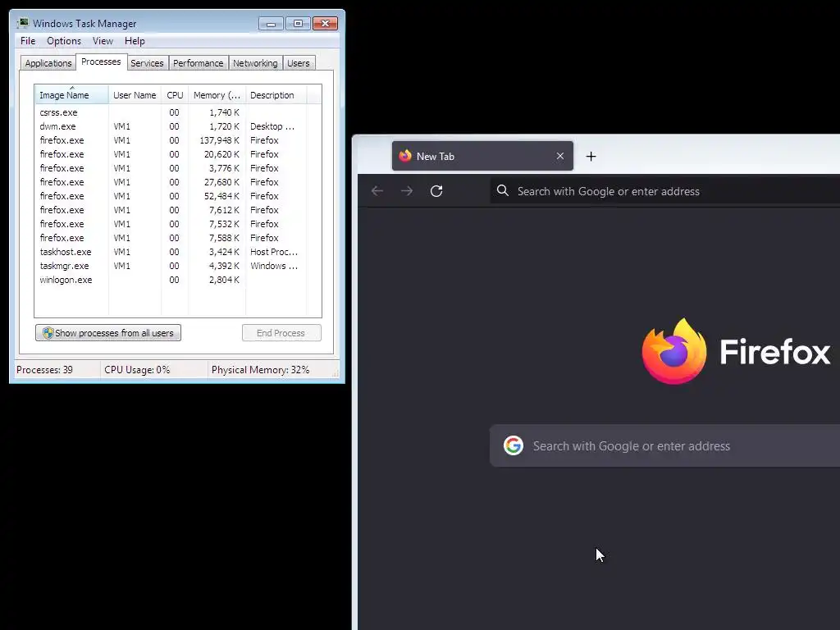Click the Firefox forward arrow
The height and width of the screenshot is (630, 840).
(x=407, y=190)
